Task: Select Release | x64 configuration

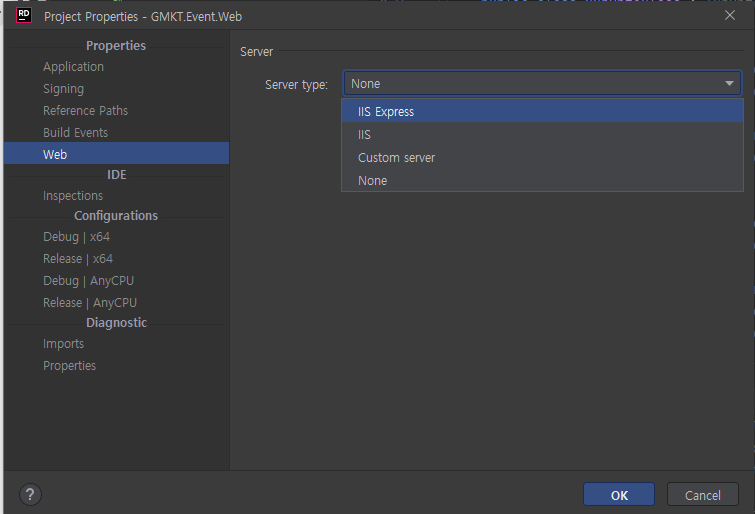Action: (x=78, y=259)
